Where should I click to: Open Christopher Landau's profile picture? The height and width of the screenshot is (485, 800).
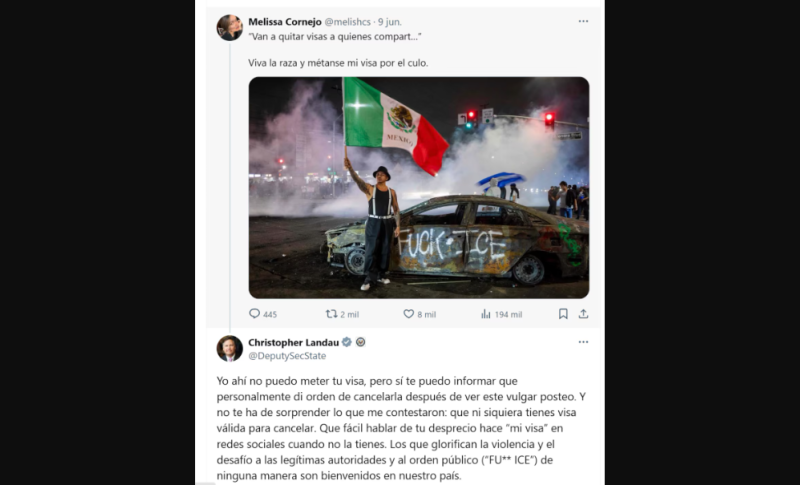click(x=230, y=348)
